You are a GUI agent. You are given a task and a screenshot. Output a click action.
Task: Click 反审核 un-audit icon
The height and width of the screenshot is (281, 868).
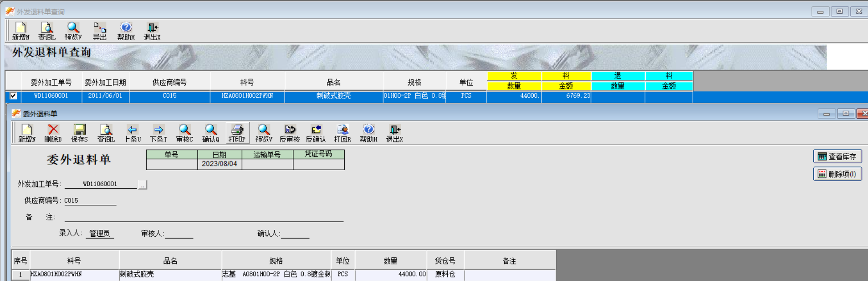coord(290,133)
